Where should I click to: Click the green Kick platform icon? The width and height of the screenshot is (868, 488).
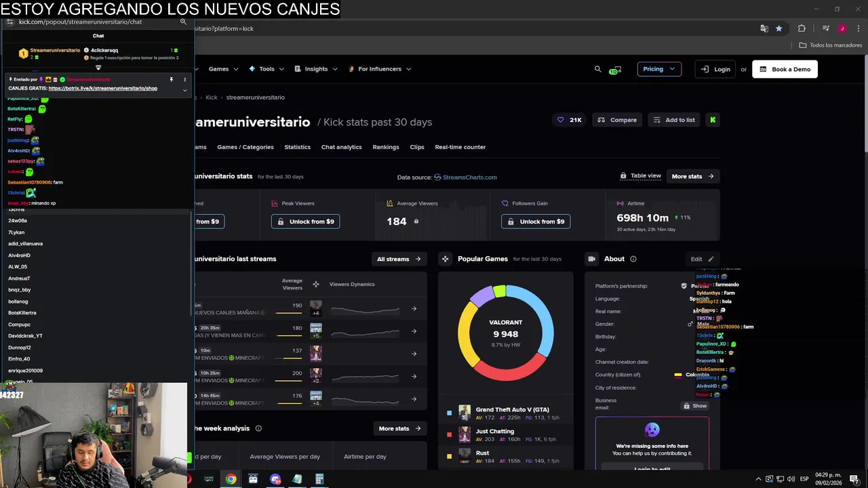click(x=713, y=120)
